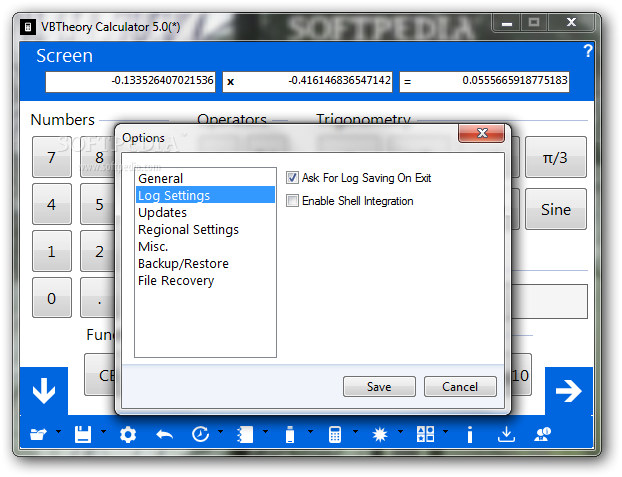
Task: Expand the calculator icon dropdown arrow
Action: (x=355, y=431)
